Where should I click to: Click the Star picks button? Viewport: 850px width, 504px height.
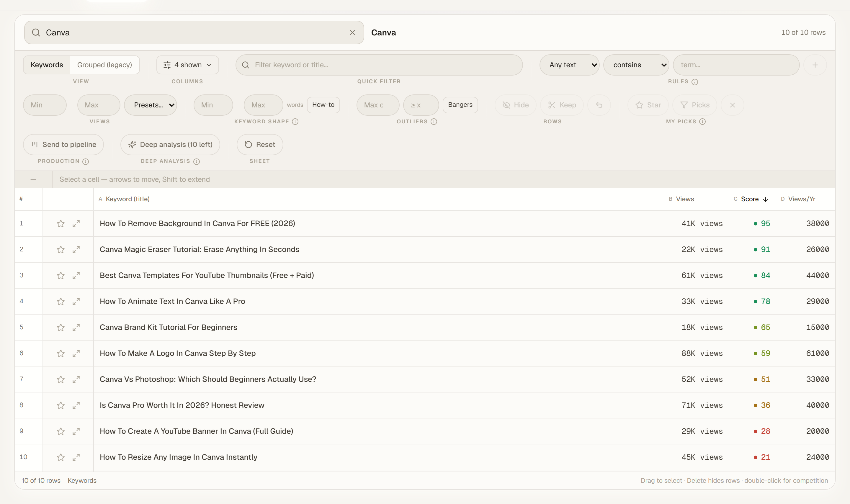(648, 105)
